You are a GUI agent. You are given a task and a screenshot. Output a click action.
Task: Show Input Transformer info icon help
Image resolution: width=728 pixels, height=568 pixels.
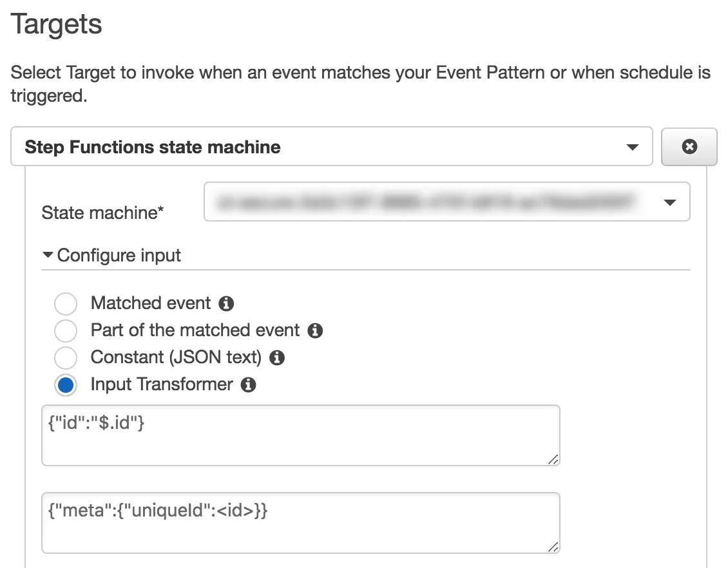[x=248, y=385]
